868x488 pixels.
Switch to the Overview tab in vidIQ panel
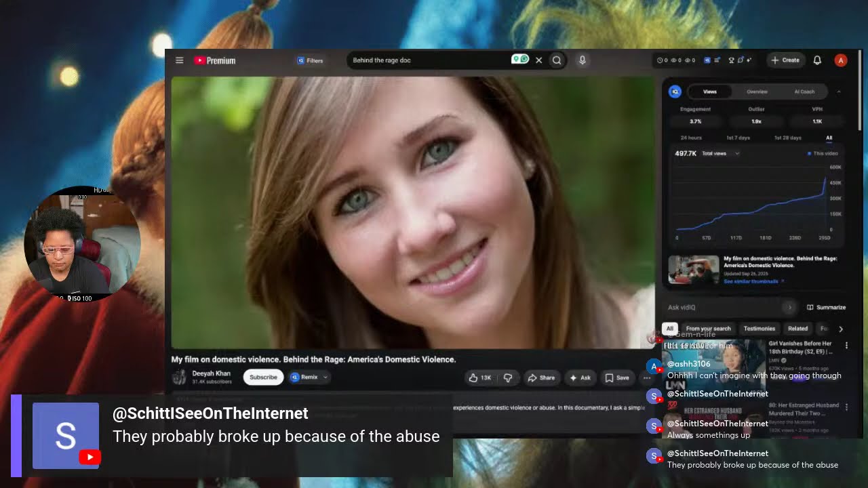(x=757, y=91)
